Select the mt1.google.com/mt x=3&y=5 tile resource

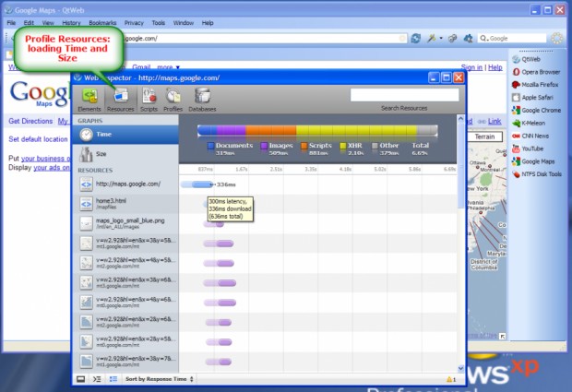coord(125,243)
